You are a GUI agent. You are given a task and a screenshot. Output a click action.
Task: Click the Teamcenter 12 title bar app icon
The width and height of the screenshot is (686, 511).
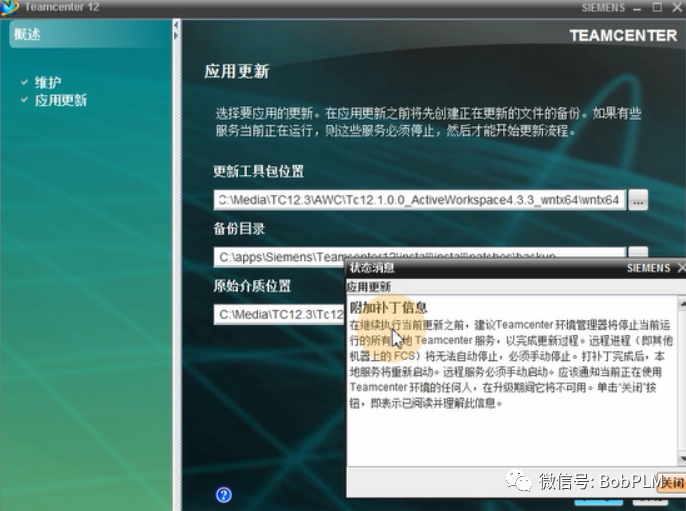pos(10,7)
